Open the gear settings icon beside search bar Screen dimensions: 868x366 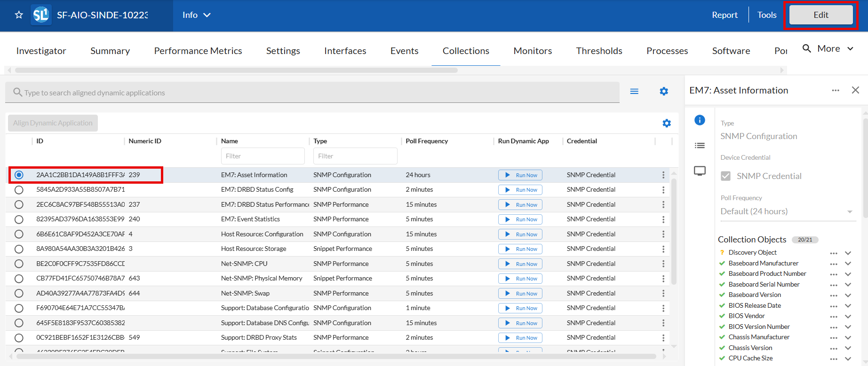point(663,92)
